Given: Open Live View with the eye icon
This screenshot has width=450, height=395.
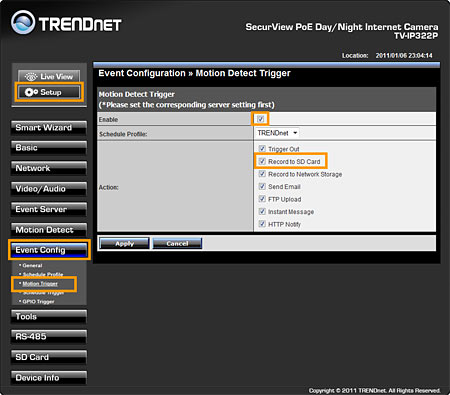Looking at the screenshot, I should point(49,76).
